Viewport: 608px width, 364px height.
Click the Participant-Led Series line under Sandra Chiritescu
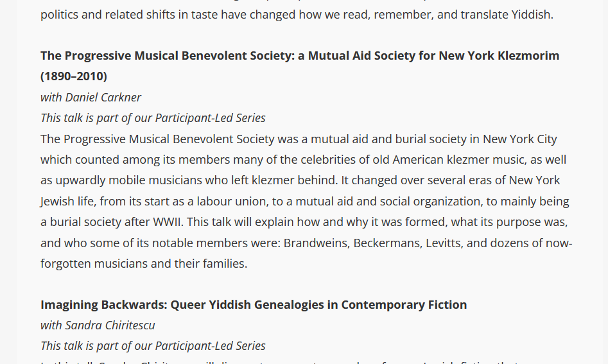[x=153, y=345]
